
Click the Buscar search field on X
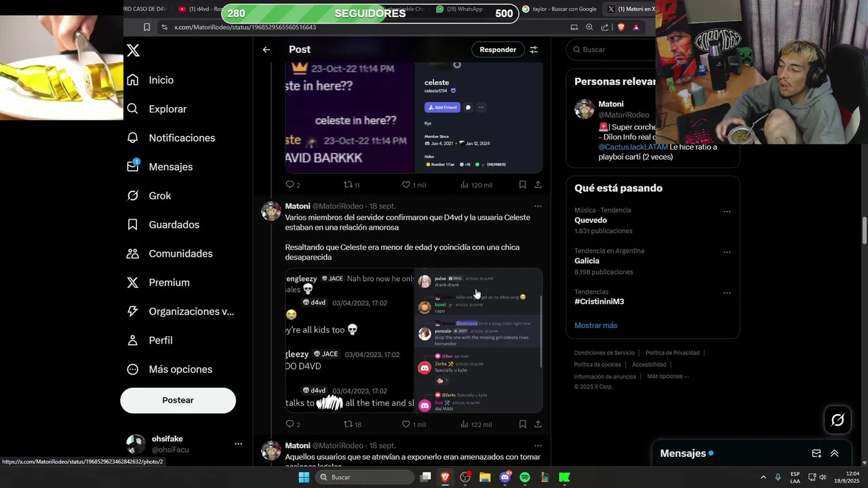tap(614, 49)
